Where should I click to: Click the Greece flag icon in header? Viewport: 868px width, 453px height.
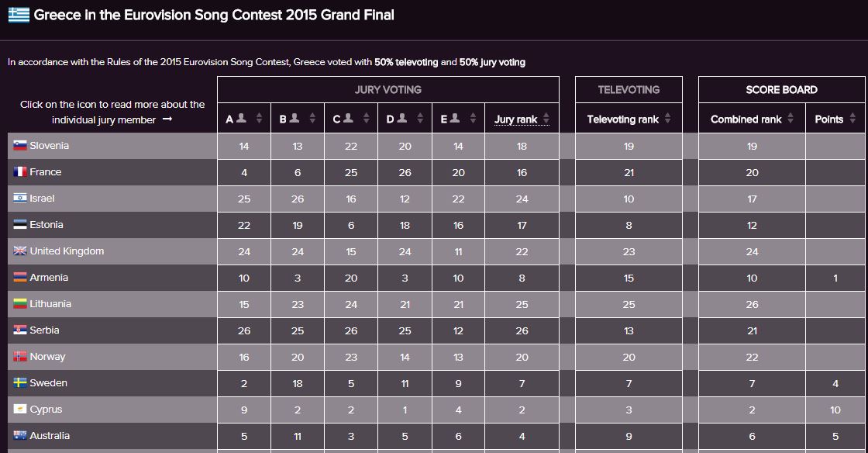click(x=19, y=15)
